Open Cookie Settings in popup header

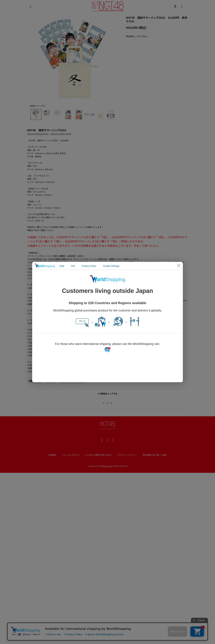click(x=111, y=266)
